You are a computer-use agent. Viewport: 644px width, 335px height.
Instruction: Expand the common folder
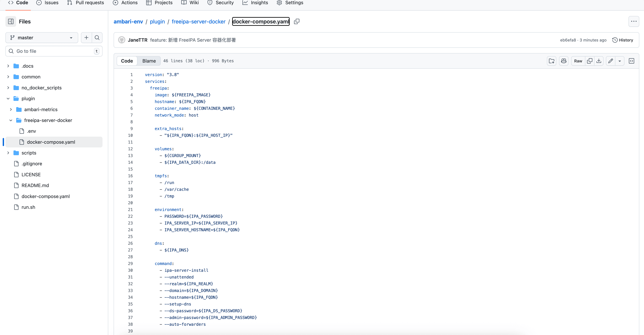click(x=8, y=77)
